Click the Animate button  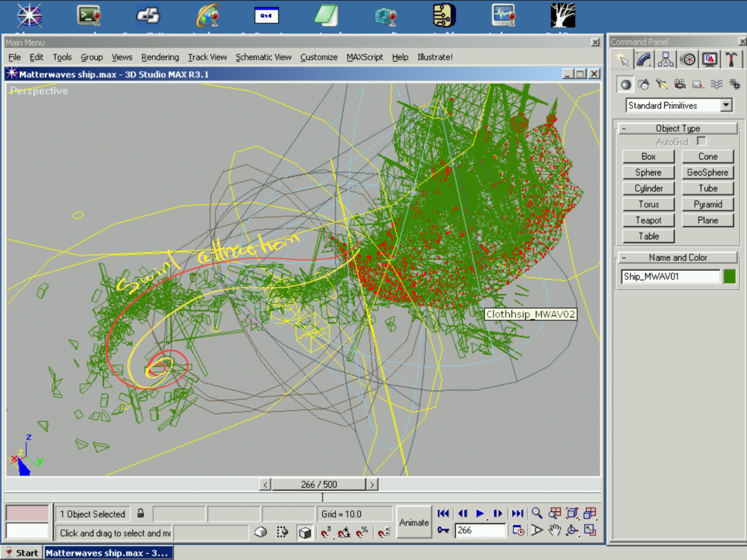pos(414,522)
